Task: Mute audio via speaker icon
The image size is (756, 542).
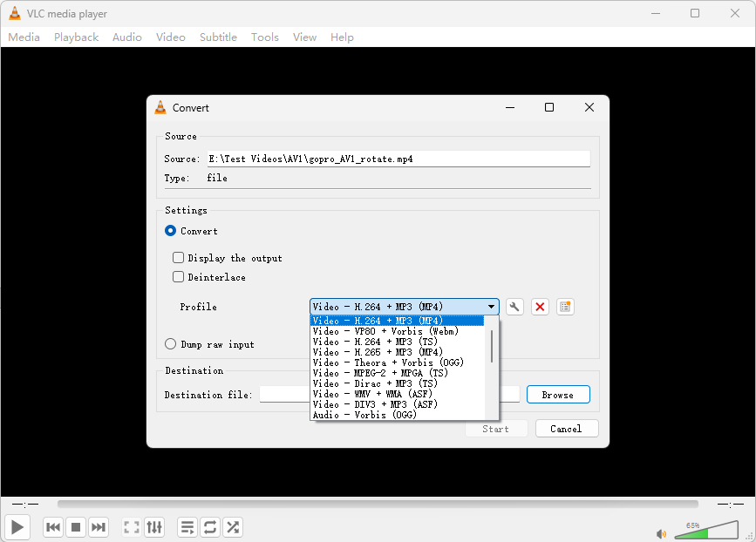Action: pyautogui.click(x=661, y=534)
